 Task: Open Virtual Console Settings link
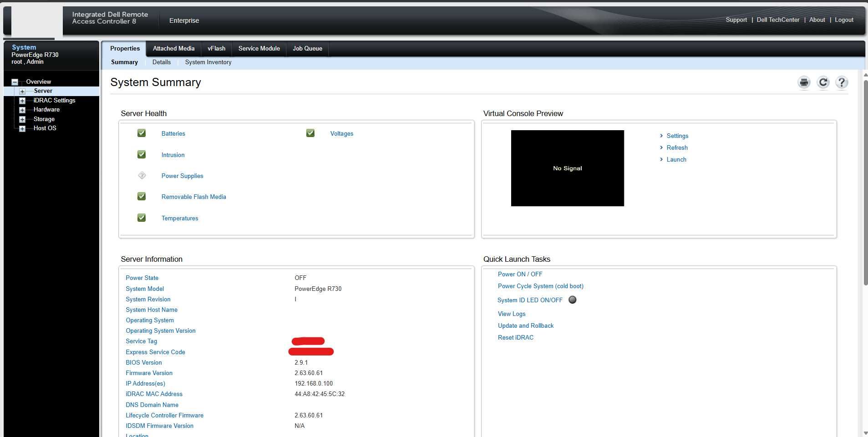click(677, 136)
